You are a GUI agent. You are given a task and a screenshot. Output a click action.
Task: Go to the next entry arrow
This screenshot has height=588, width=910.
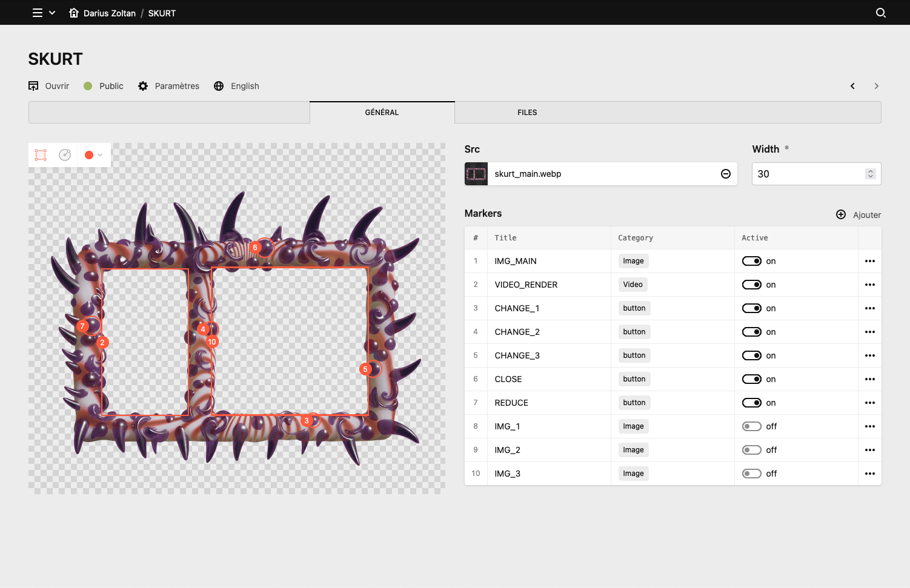coord(876,86)
